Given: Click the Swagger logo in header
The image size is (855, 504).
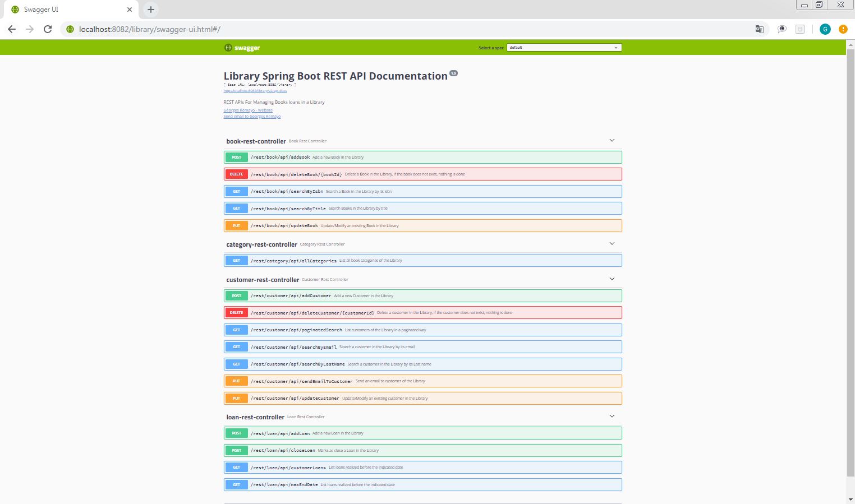Looking at the screenshot, I should click(x=242, y=48).
